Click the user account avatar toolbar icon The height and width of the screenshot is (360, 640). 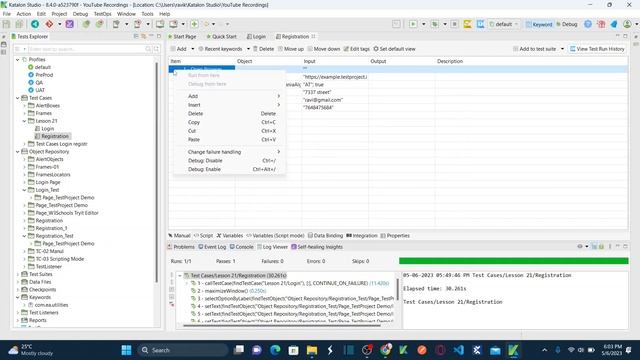point(627,24)
